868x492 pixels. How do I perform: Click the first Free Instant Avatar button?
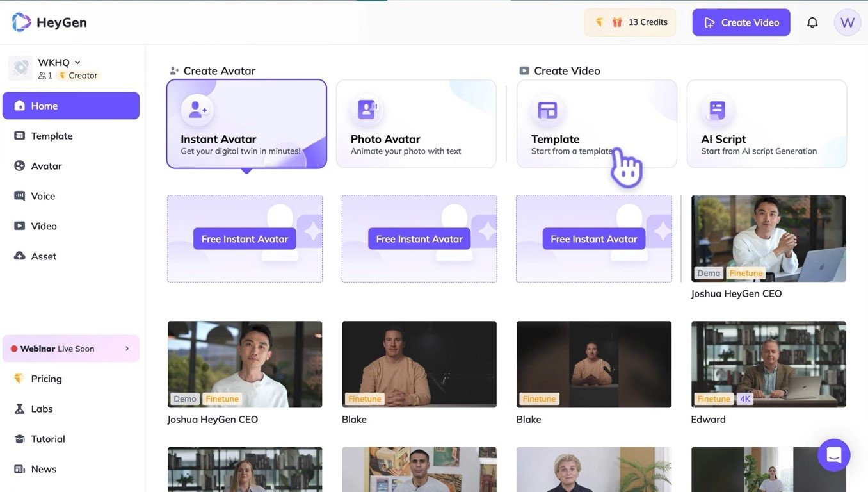245,239
